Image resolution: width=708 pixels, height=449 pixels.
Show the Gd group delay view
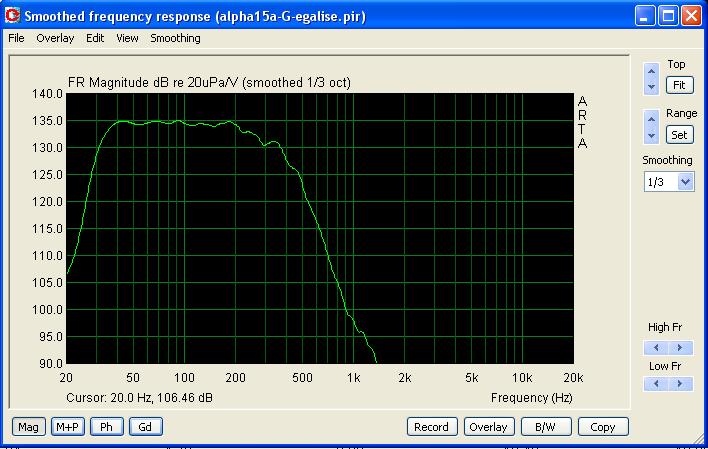click(x=145, y=427)
